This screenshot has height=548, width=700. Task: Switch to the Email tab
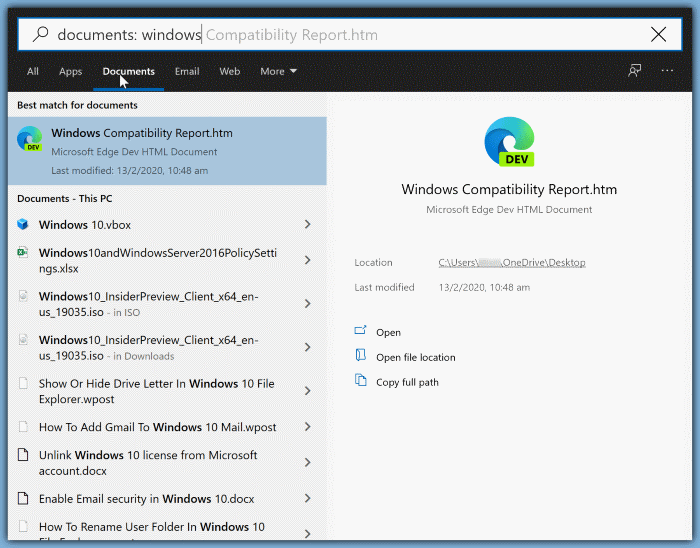pyautogui.click(x=187, y=71)
